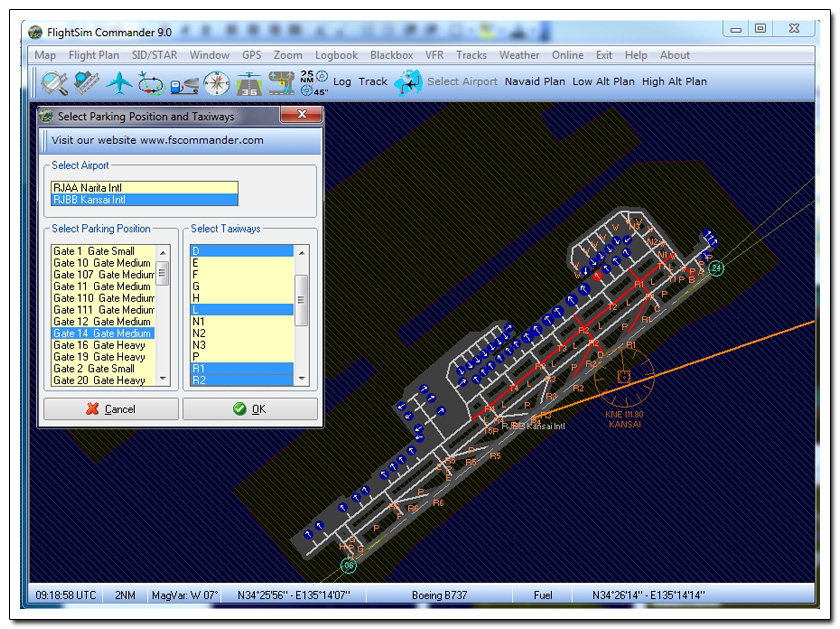Viewport: 840px width, 629px height.
Task: Select taxiway N1 in list
Action: [242, 321]
